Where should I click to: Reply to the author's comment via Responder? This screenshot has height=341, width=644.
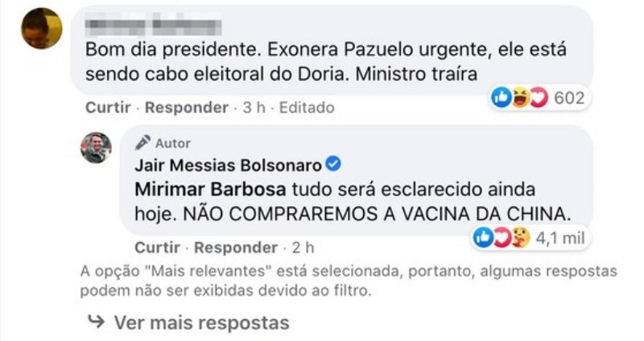[x=236, y=246]
